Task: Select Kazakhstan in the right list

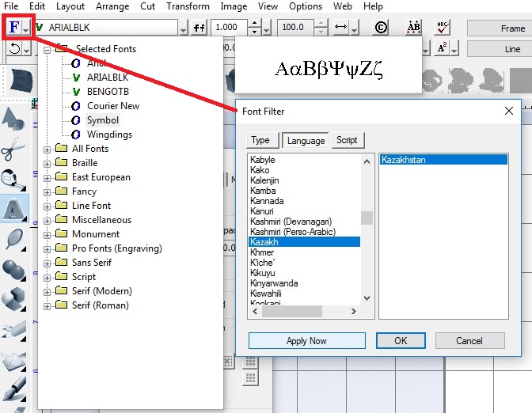Action: [x=443, y=159]
